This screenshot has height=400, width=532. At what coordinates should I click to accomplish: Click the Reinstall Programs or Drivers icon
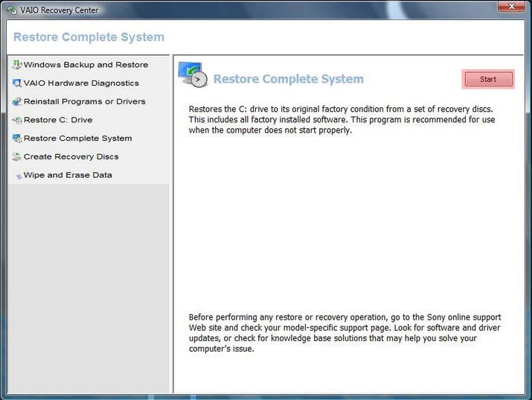(x=17, y=101)
